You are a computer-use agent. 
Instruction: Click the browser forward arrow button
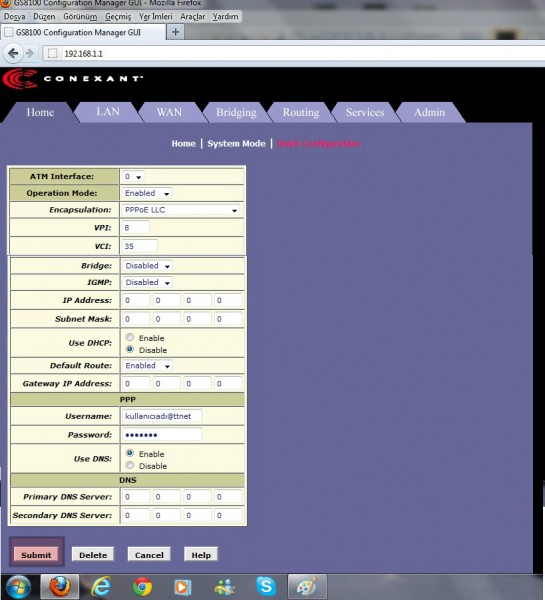[x=29, y=53]
